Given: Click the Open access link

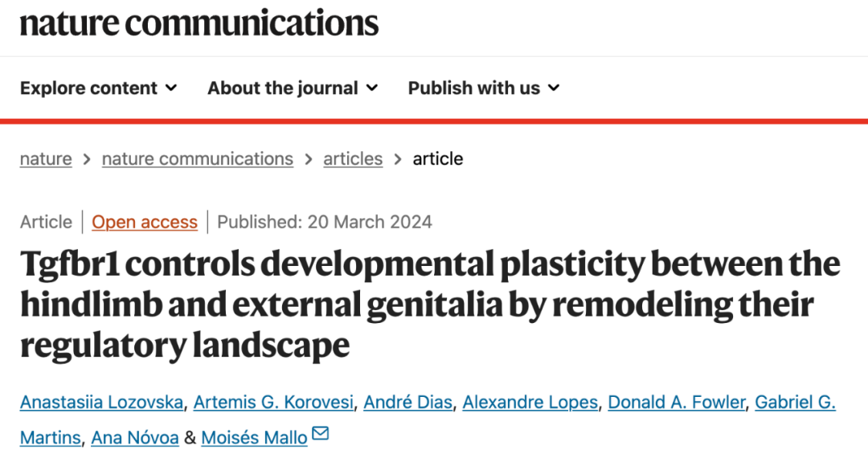Looking at the screenshot, I should click(145, 223).
